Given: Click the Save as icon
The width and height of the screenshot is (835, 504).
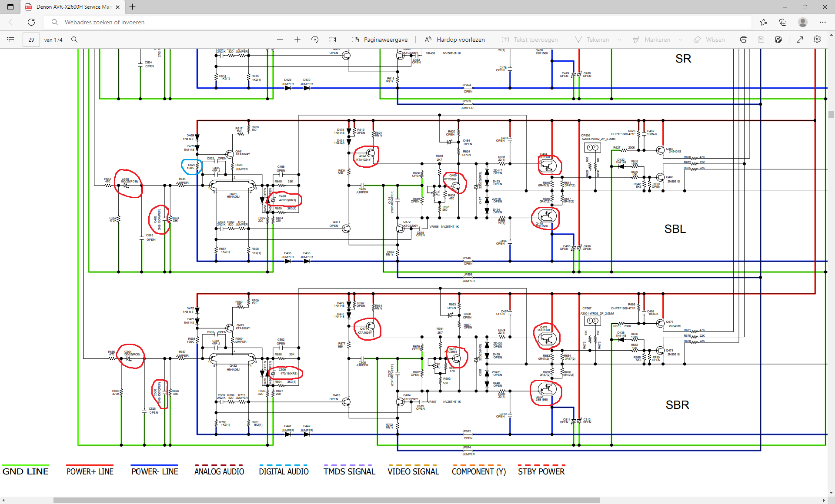Looking at the screenshot, I should point(778,40).
